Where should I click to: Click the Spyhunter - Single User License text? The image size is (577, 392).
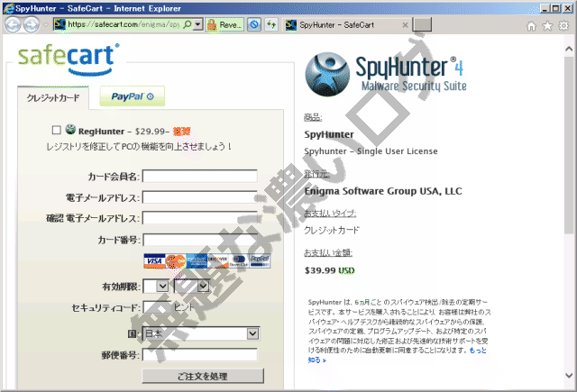click(371, 151)
